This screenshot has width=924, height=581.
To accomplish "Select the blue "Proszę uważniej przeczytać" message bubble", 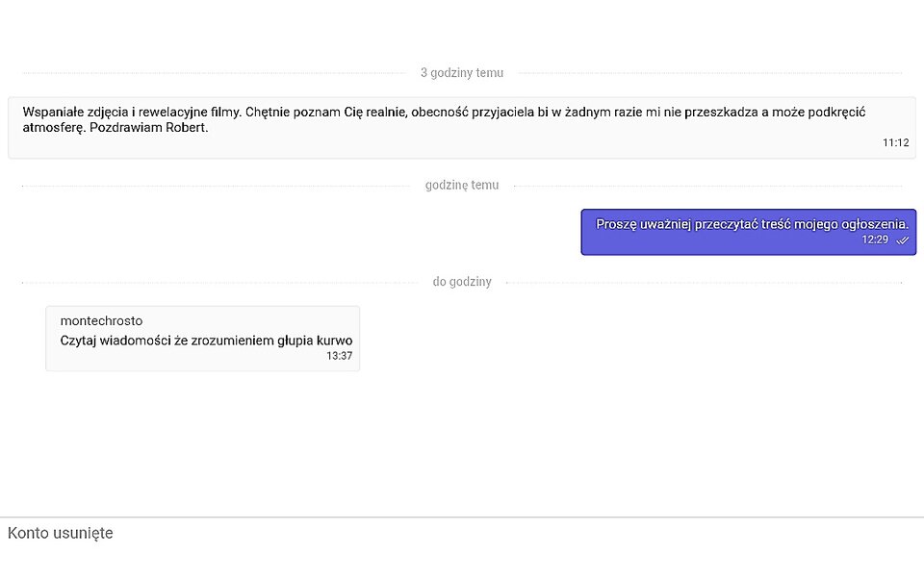I will click(x=748, y=232).
